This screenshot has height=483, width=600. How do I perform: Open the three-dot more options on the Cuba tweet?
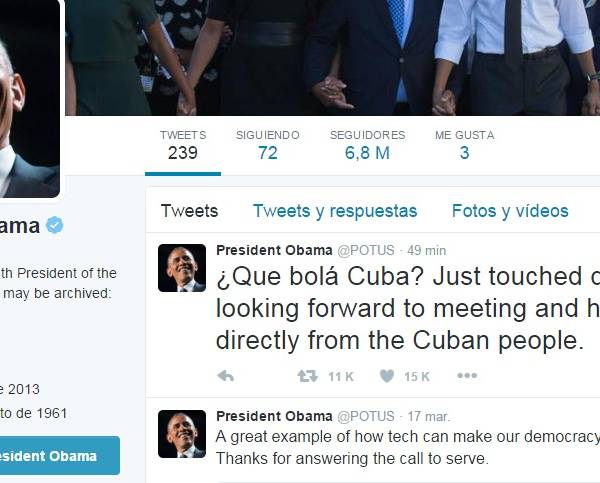click(467, 375)
